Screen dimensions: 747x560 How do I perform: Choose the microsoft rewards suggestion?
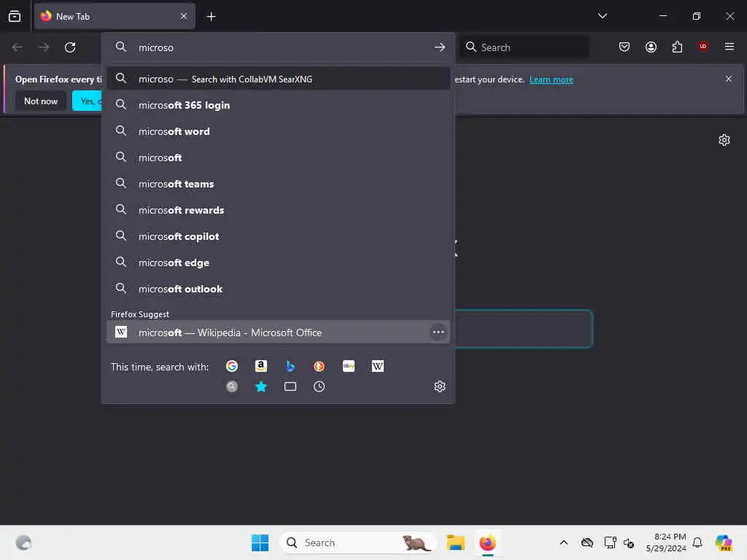pyautogui.click(x=278, y=210)
